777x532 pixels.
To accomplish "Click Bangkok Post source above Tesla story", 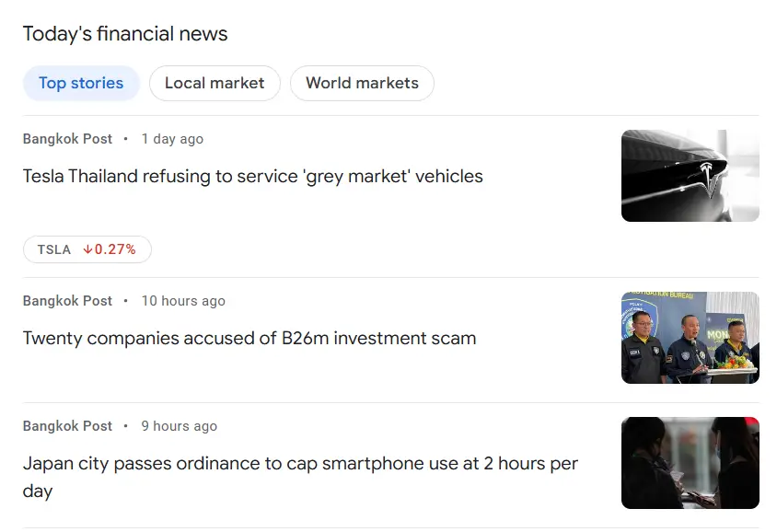I will 67,139.
